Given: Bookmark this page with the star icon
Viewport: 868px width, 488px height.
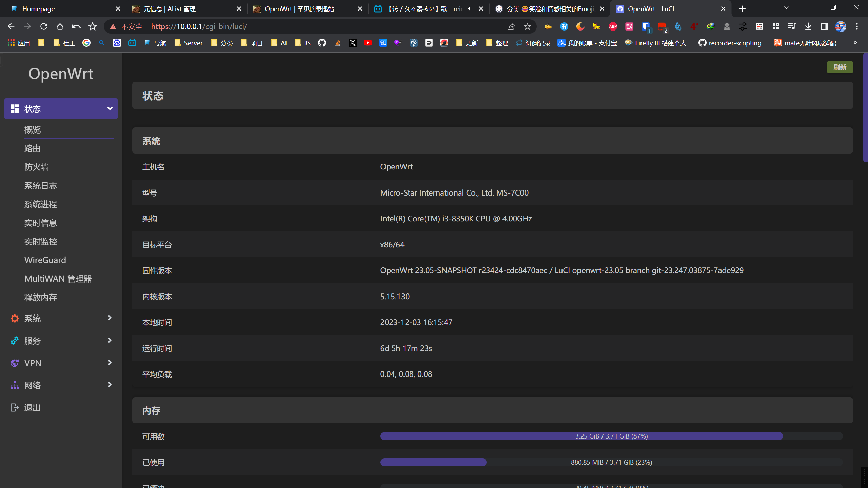Looking at the screenshot, I should coord(527,26).
